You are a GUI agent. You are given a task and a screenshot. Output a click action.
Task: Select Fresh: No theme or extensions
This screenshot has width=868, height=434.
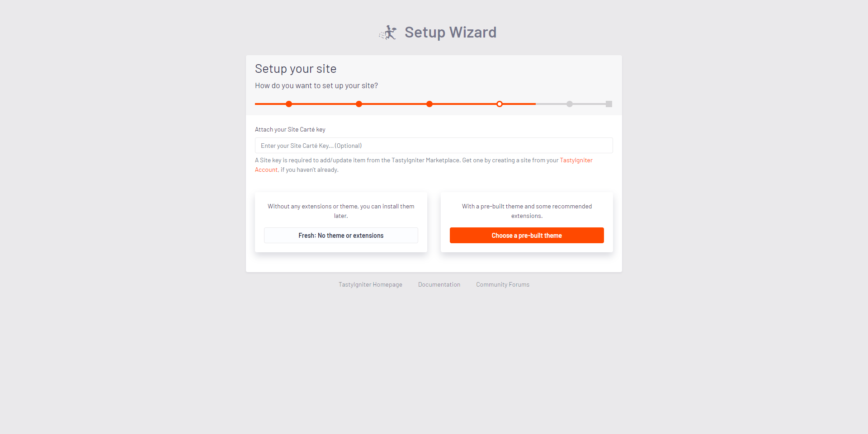341,236
